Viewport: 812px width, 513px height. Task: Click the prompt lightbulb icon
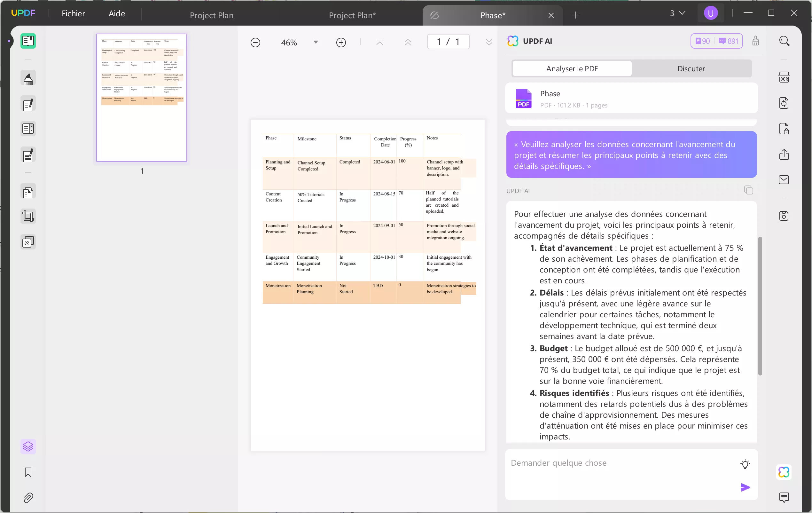click(x=745, y=464)
